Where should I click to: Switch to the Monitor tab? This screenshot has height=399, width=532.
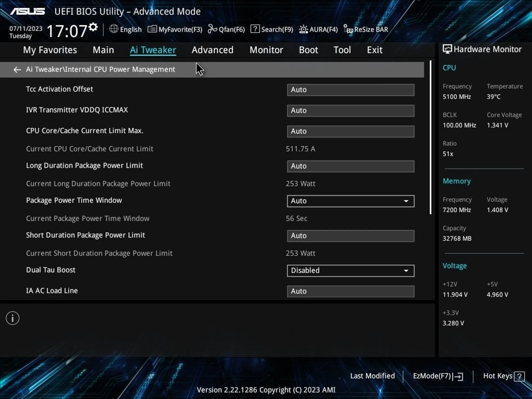(266, 50)
